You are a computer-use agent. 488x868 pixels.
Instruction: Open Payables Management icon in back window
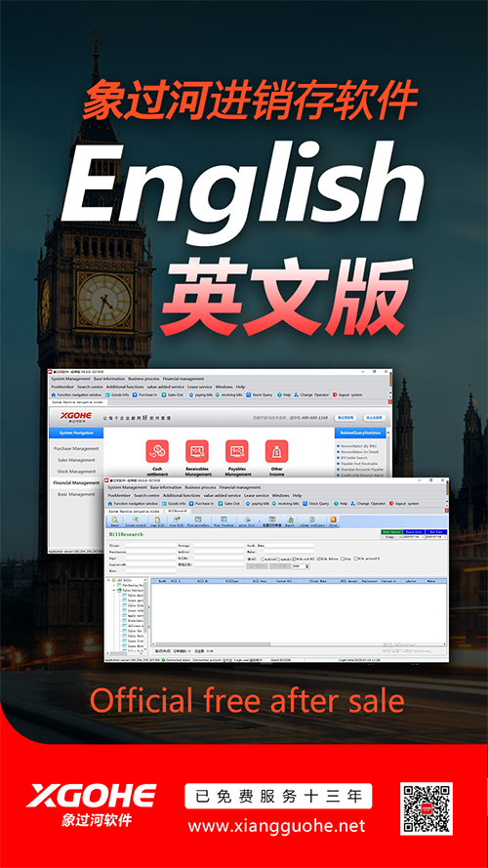point(237,451)
